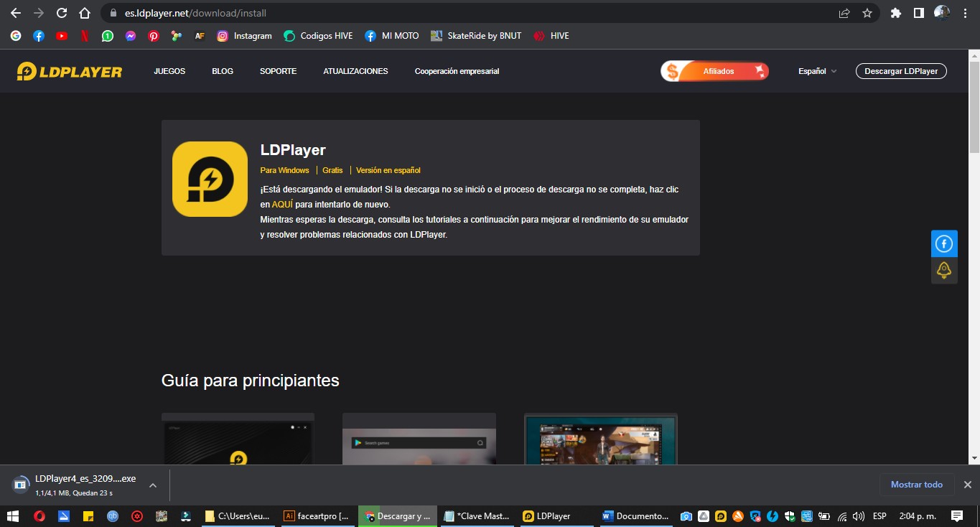Go to the browser home page
Screen dimensions: 980x527
tap(85, 13)
